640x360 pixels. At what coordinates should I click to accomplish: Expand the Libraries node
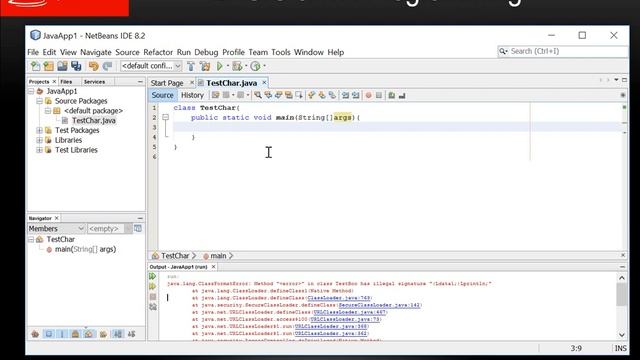click(40, 140)
